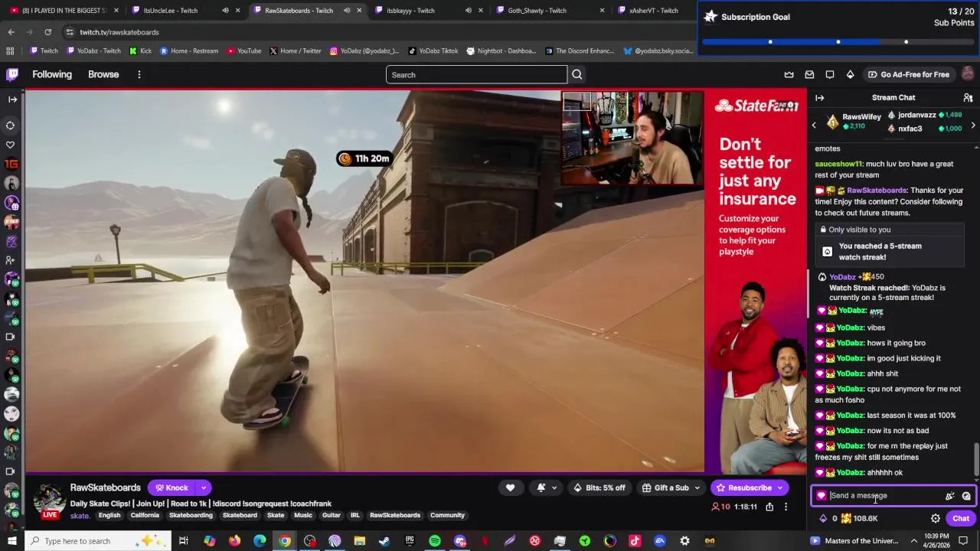The width and height of the screenshot is (980, 551).
Task: Click the RawSkateboards channel avatar
Action: [x=49, y=500]
